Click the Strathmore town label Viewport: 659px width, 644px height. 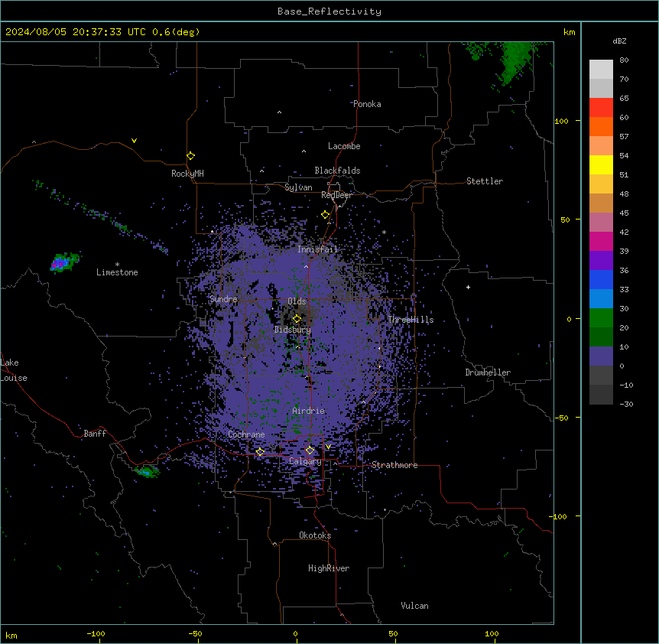(x=394, y=465)
